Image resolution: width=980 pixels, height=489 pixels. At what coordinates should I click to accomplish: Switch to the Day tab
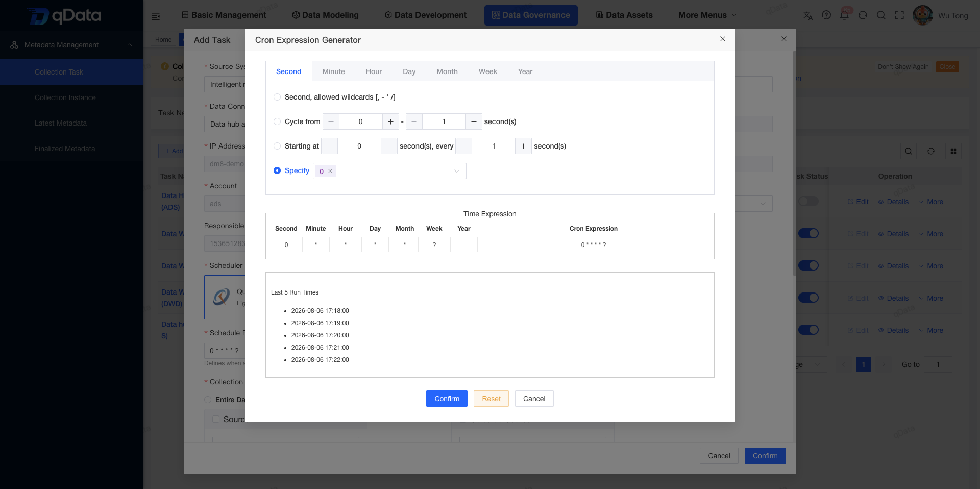409,71
